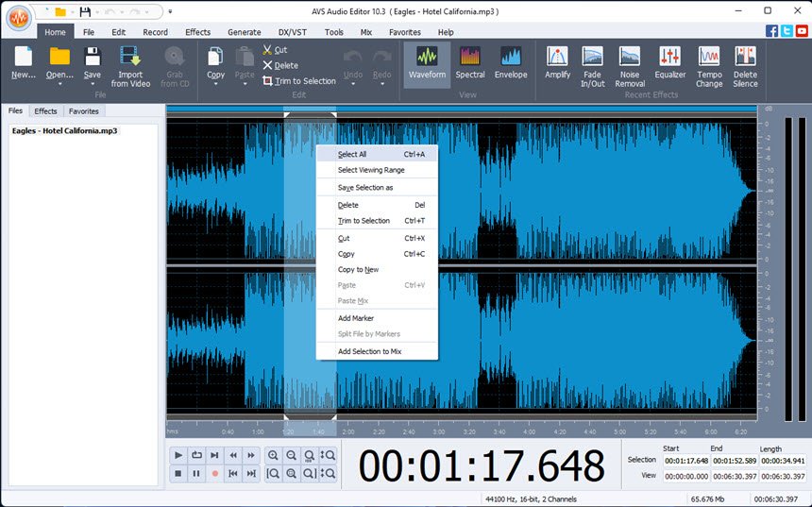Click the Selection End time field
812x507 pixels.
(735, 461)
